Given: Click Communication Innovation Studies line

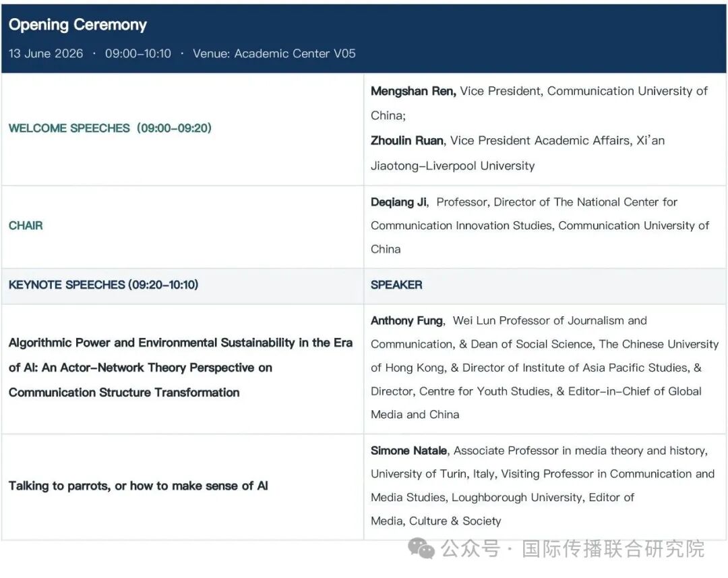Looking at the screenshot, I should (539, 226).
